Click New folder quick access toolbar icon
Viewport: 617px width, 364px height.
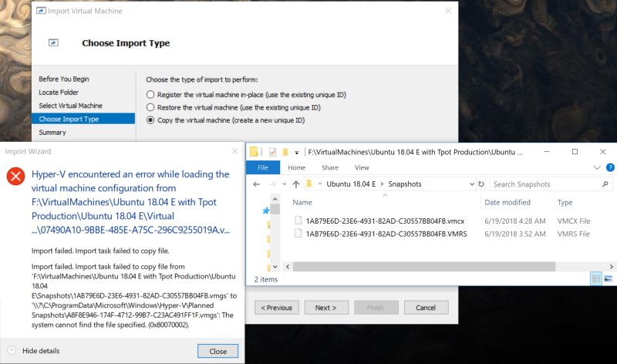[285, 152]
